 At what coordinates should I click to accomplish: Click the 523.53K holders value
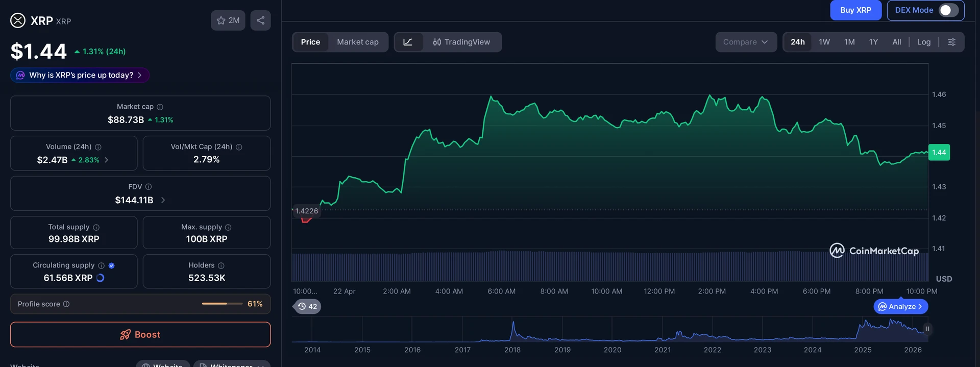point(207,278)
